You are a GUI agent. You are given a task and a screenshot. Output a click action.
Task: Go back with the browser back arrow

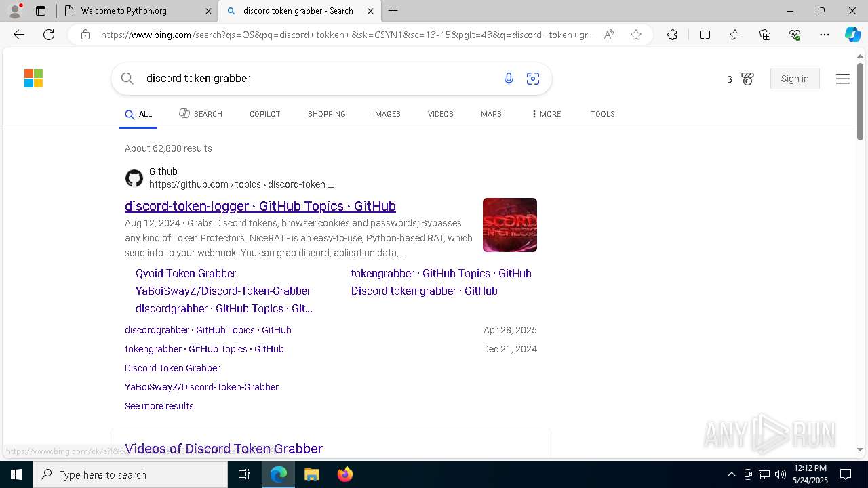18,35
